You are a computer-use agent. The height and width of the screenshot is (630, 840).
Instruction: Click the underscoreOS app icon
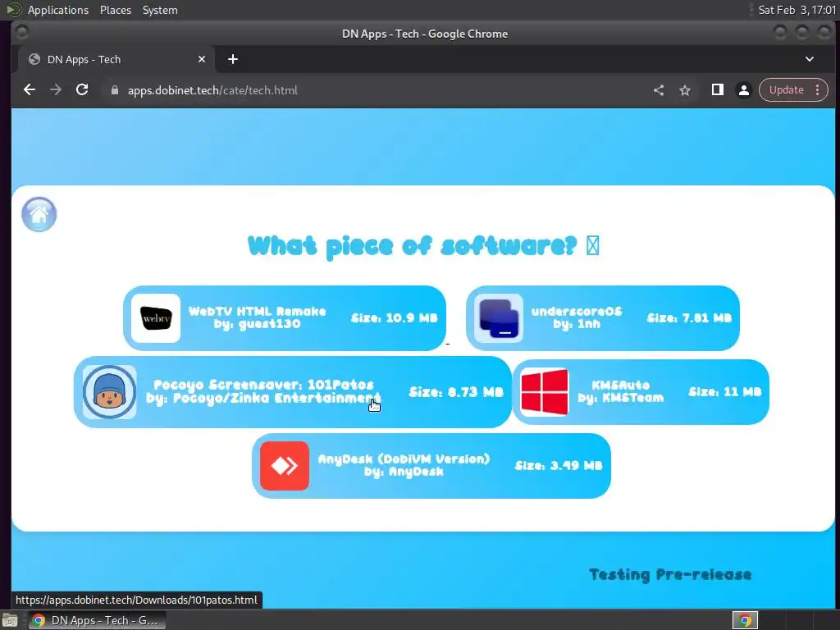pyautogui.click(x=499, y=318)
